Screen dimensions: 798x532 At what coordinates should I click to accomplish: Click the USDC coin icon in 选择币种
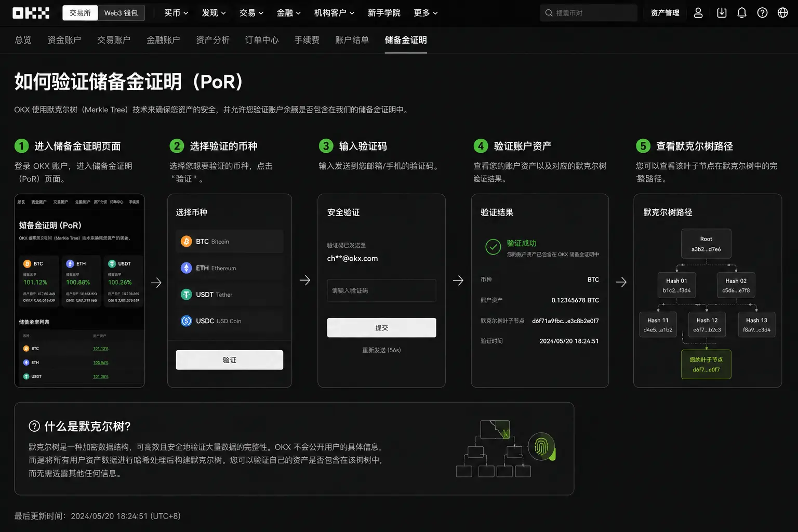(186, 321)
